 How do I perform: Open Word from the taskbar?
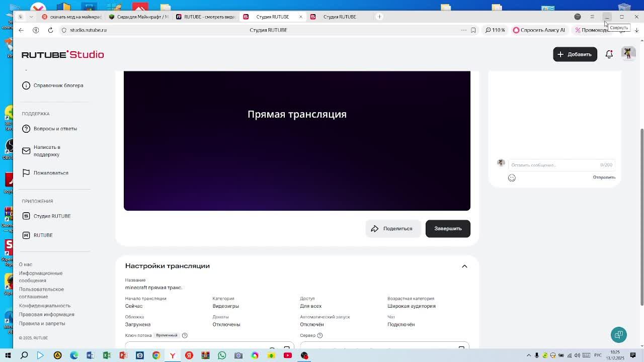pyautogui.click(x=90, y=355)
